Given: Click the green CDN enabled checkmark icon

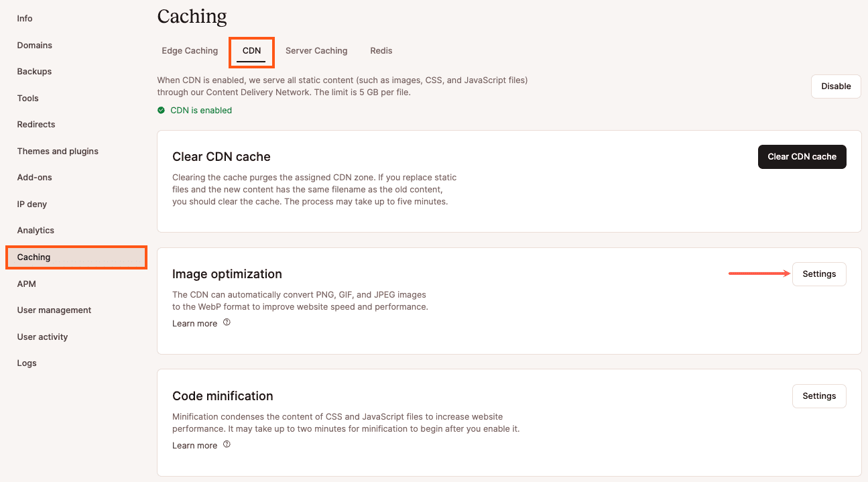Looking at the screenshot, I should click(x=161, y=111).
